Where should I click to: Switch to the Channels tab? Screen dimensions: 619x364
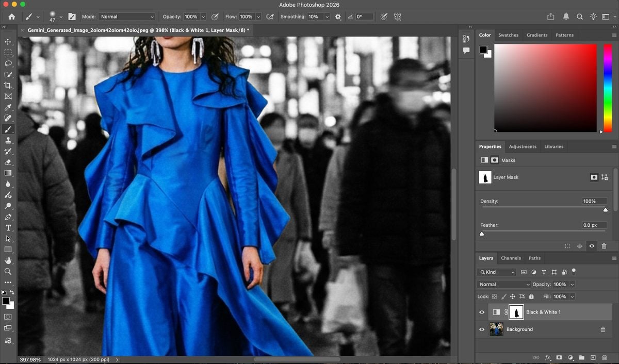[511, 258]
